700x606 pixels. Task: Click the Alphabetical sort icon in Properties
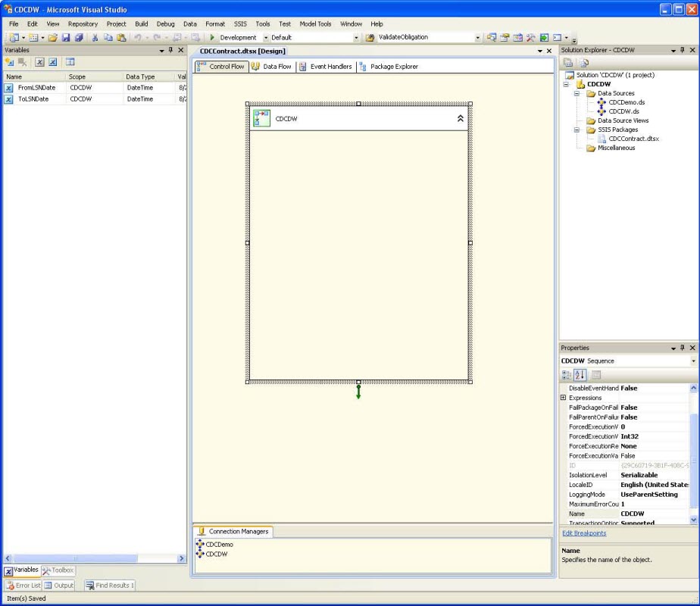pos(580,375)
